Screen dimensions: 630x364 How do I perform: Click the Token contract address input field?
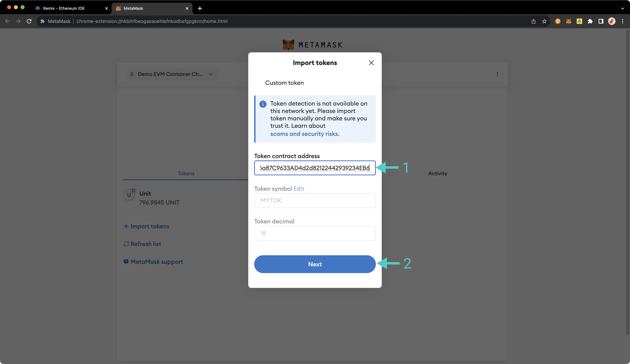click(315, 168)
